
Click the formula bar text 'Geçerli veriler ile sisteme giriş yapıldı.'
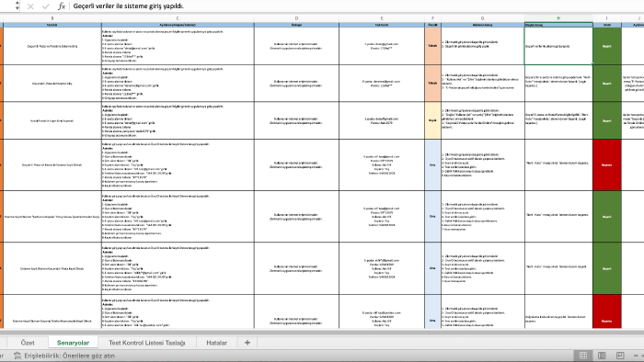pyautogui.click(x=129, y=6)
